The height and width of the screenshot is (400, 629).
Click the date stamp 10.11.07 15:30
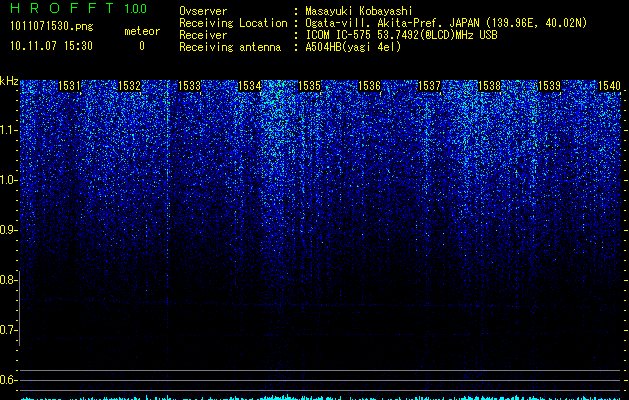click(x=52, y=46)
